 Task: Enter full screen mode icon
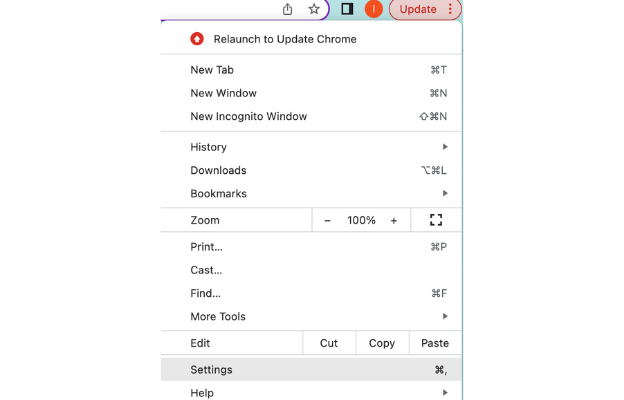coord(436,220)
